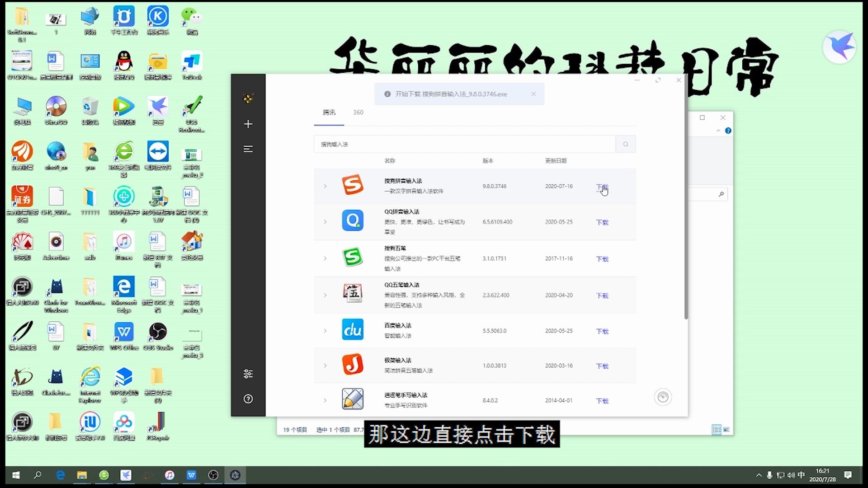Click the Baidu input method du icon
Screen dimensions: 868x488
click(x=353, y=329)
